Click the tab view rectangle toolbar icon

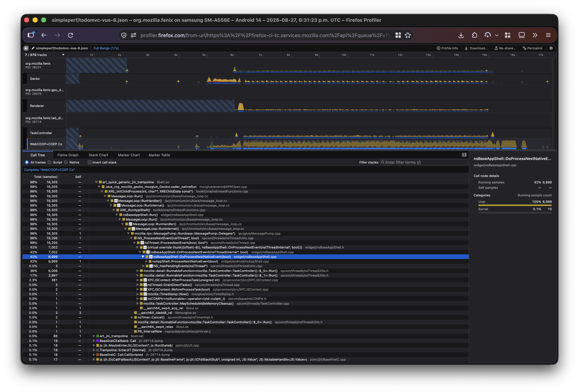coord(522,35)
